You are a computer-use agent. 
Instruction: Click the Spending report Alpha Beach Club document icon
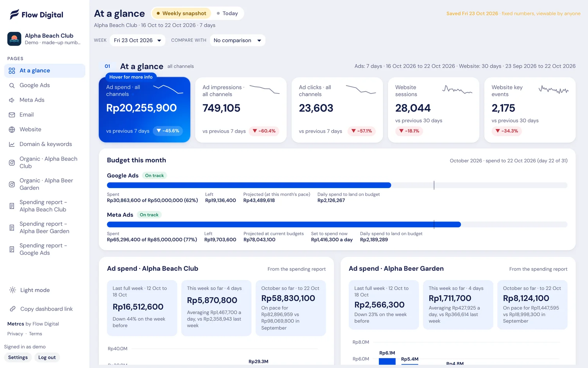[x=12, y=206]
